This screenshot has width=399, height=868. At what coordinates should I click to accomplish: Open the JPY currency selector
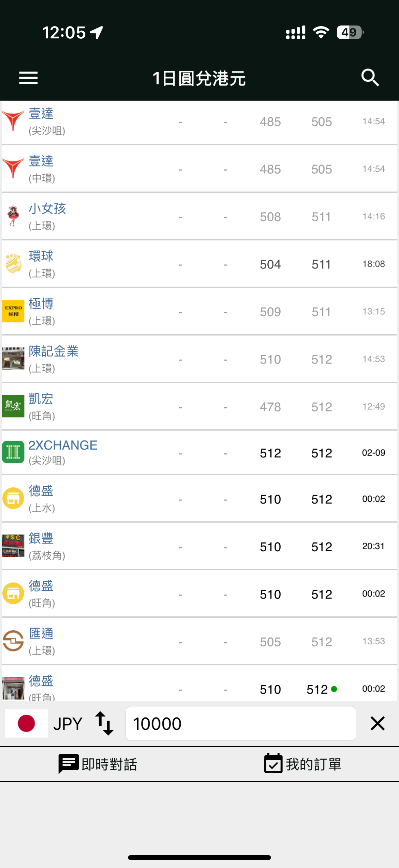click(x=68, y=723)
